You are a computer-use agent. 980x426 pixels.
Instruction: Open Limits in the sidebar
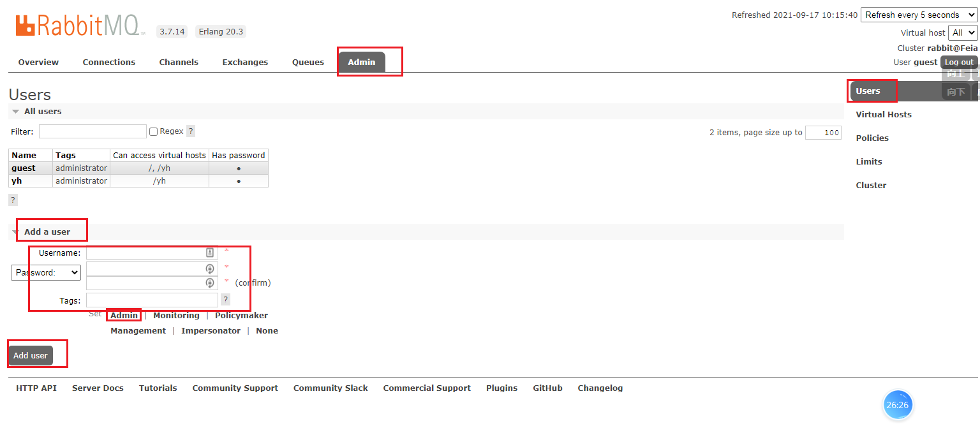click(869, 161)
